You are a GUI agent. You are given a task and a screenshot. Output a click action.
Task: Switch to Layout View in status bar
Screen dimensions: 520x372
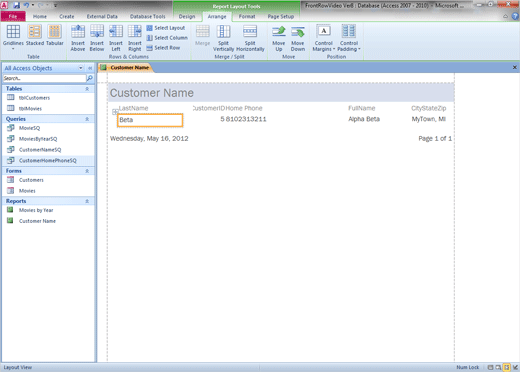point(506,367)
